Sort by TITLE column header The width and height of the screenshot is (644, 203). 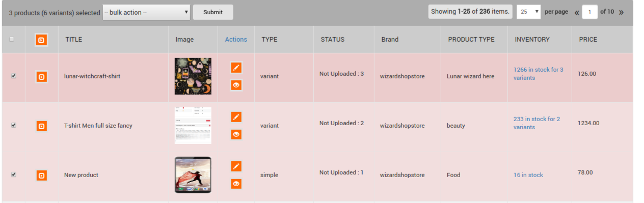(x=73, y=39)
